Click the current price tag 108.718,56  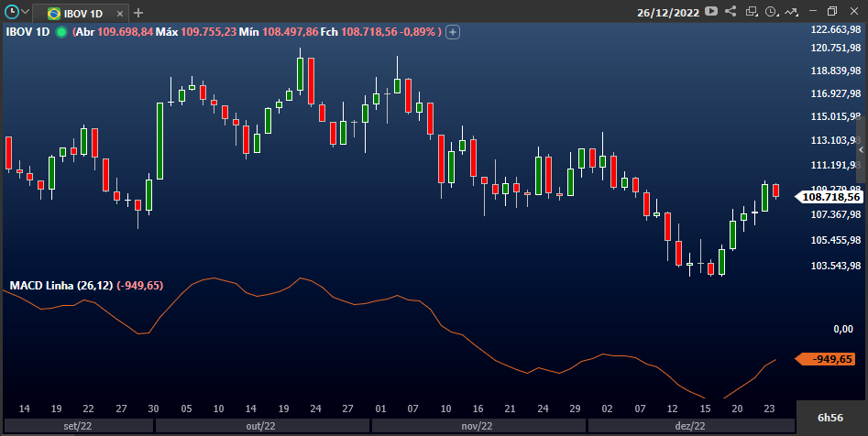tap(829, 197)
